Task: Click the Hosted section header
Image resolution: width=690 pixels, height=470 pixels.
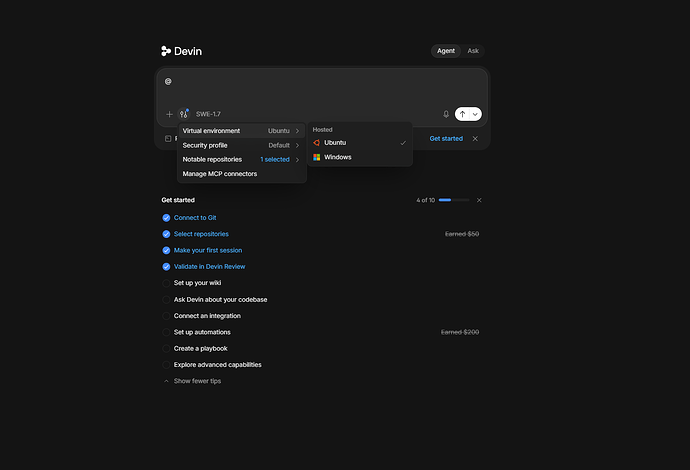Action: (323, 130)
